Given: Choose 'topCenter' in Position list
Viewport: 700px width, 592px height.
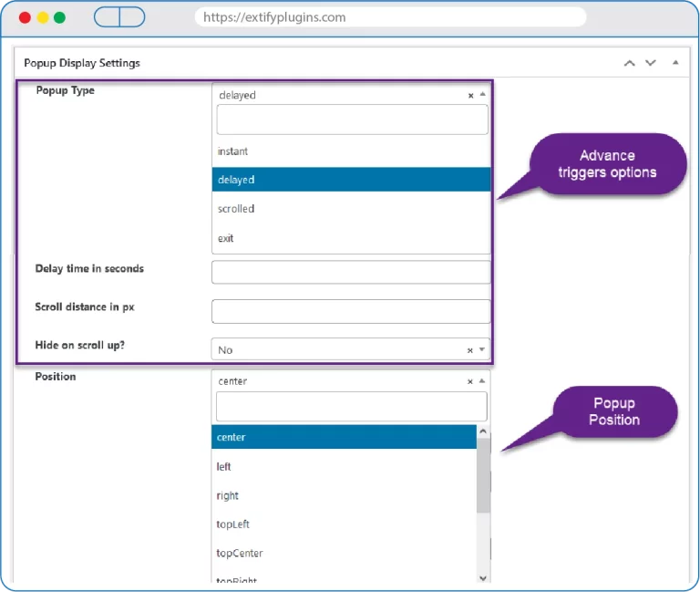Looking at the screenshot, I should 344,553.
